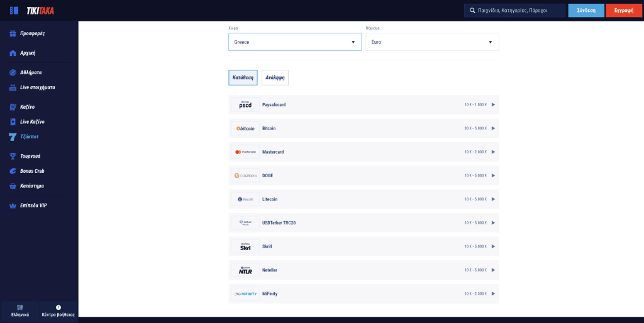Viewport: 644px width, 323px height.
Task: Expand the USDTether TRC20 row arrow
Action: click(493, 223)
